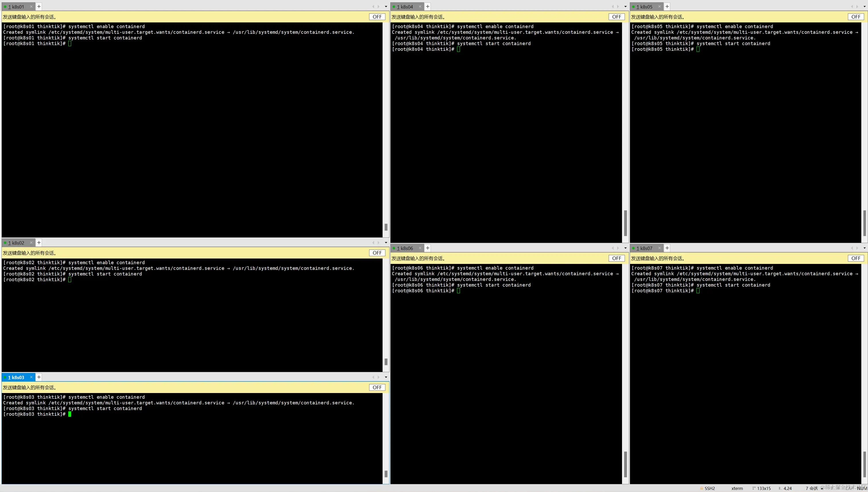Open tab list dropdown in k8s01 pane

point(386,6)
